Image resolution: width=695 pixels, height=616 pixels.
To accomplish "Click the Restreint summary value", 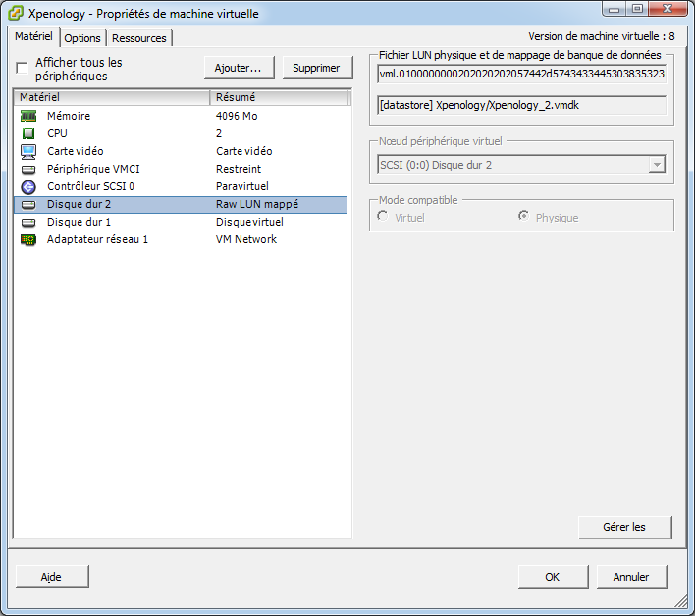I will tap(239, 169).
